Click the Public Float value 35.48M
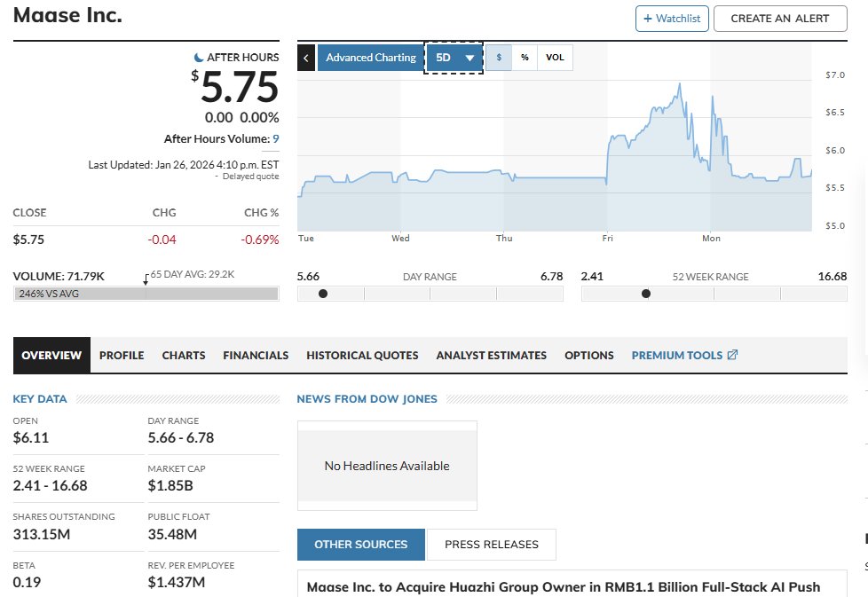Screen dimensions: 868x597 pos(172,535)
